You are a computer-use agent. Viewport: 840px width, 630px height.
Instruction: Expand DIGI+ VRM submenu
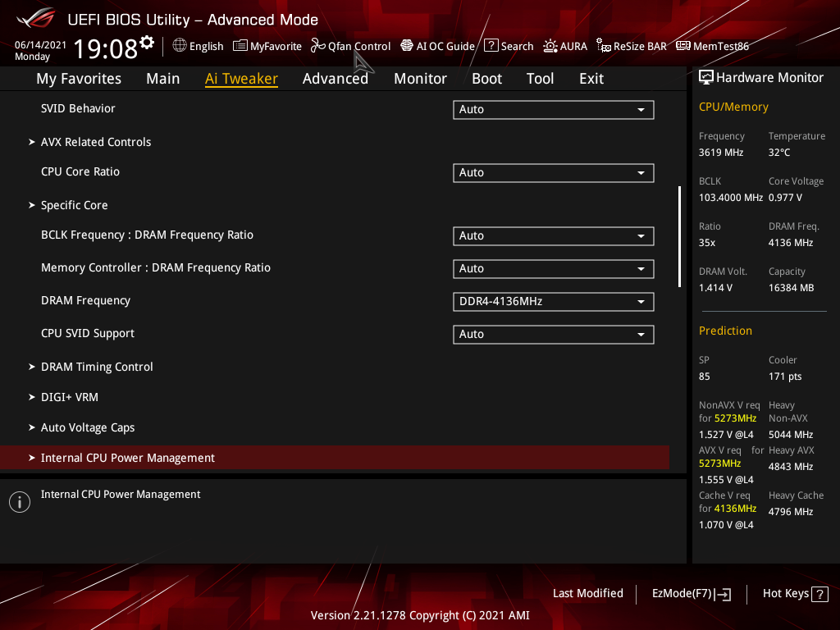[x=69, y=398]
